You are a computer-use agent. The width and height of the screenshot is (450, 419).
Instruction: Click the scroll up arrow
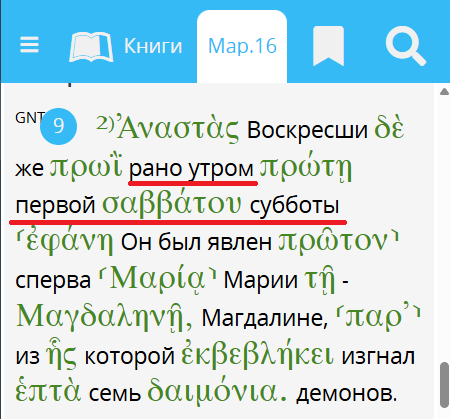pos(444,91)
